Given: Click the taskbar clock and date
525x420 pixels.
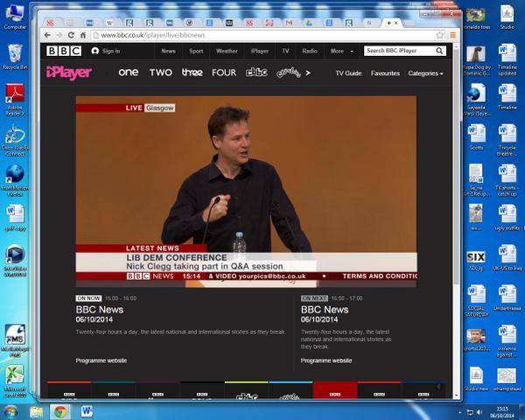Looking at the screenshot, I should coord(501,412).
